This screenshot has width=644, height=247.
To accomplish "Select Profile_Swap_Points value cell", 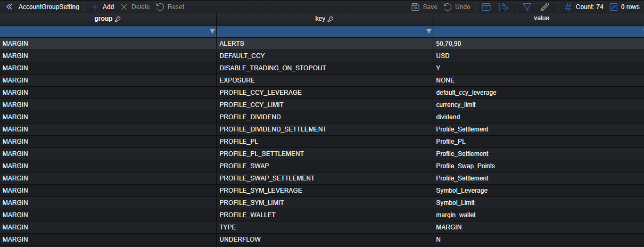I will [539, 166].
